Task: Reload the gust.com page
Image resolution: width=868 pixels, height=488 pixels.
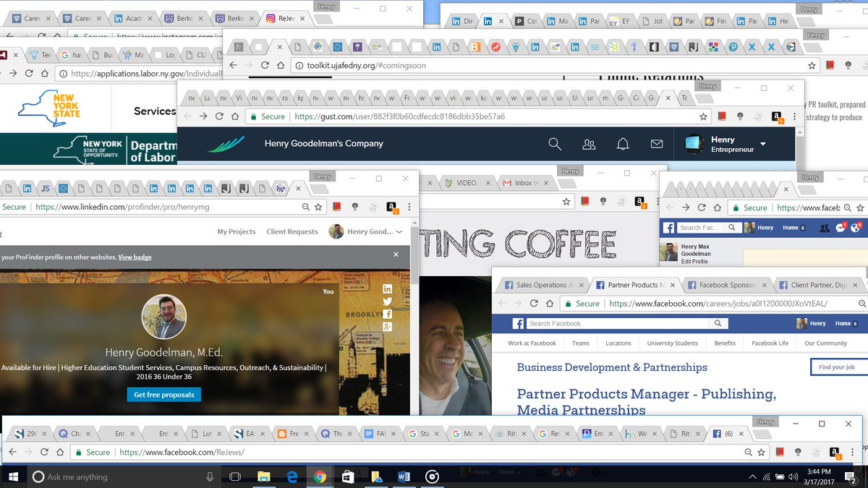Action: coord(219,116)
